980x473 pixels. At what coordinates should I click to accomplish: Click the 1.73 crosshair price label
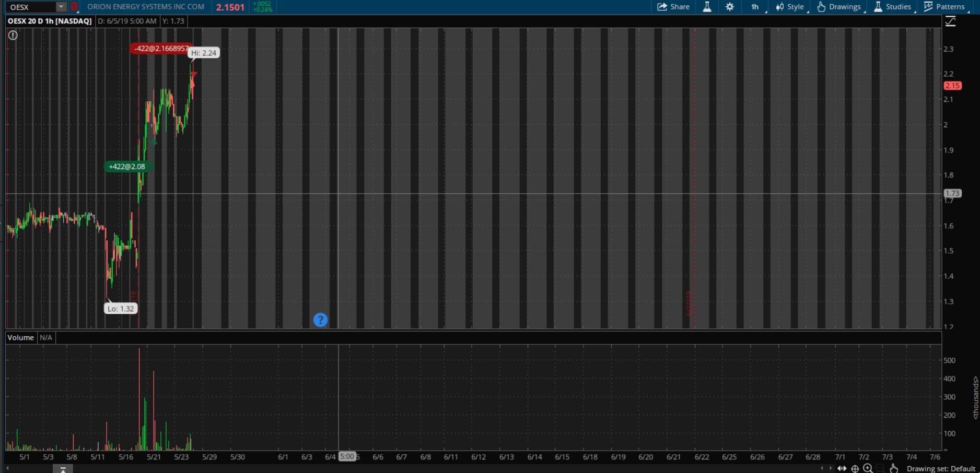click(x=952, y=193)
